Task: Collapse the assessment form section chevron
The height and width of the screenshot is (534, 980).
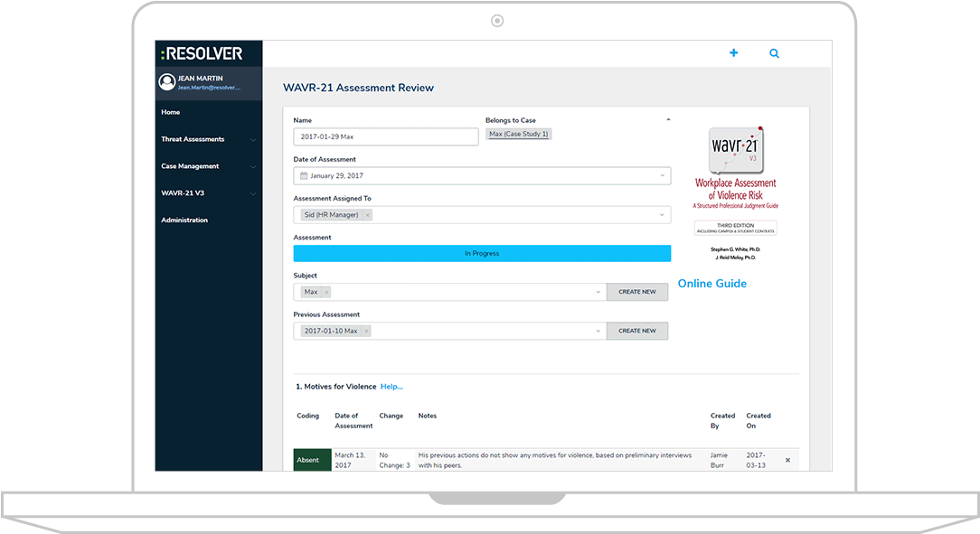Action: [668, 118]
